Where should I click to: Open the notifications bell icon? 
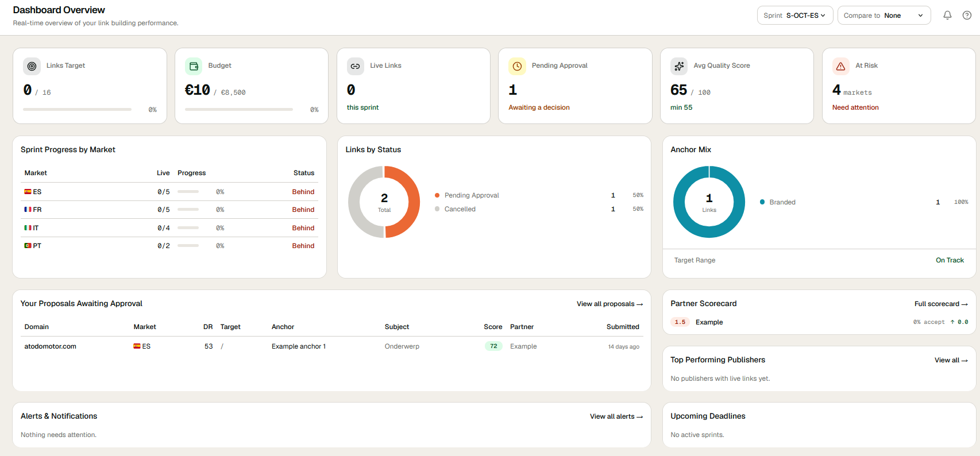click(947, 16)
